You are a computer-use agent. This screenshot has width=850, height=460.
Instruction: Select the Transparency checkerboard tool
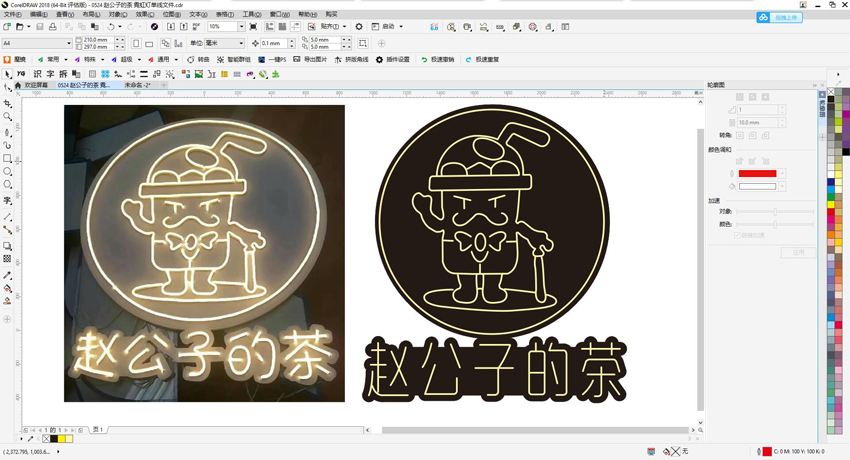click(x=7, y=259)
